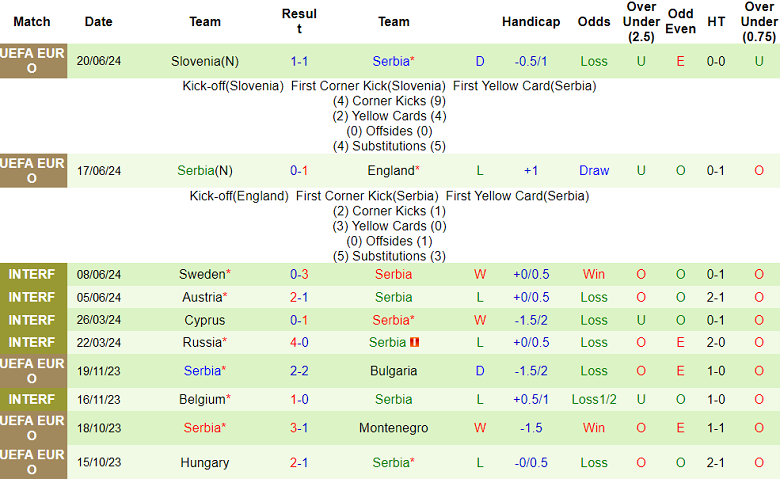Click the Handicap column header
This screenshot has height=479, width=780.
[x=531, y=21]
